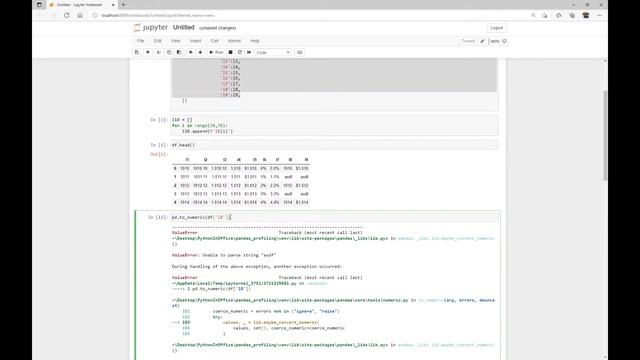Open the browser favorites list icon
The height and width of the screenshot is (360, 640).
tap(559, 15)
